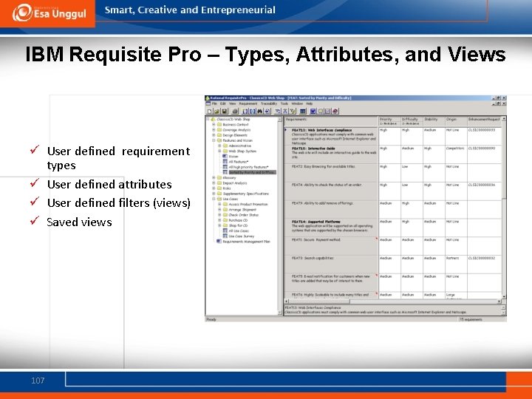The image size is (532, 399).
Task: Click the ClassicsCD Web Shop project icon
Action: [213, 119]
